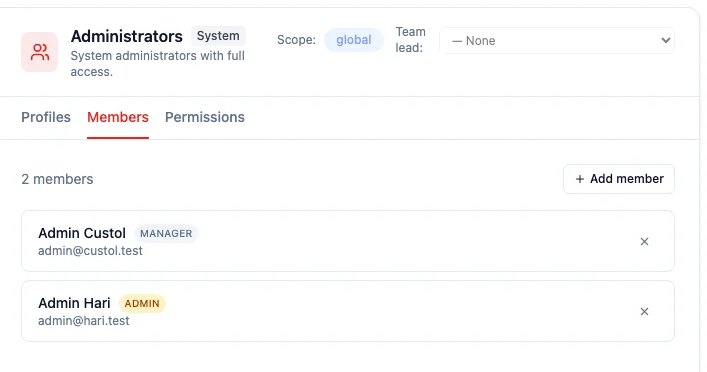Click the Administrators heading
Screen dimensions: 707x372
127,36
